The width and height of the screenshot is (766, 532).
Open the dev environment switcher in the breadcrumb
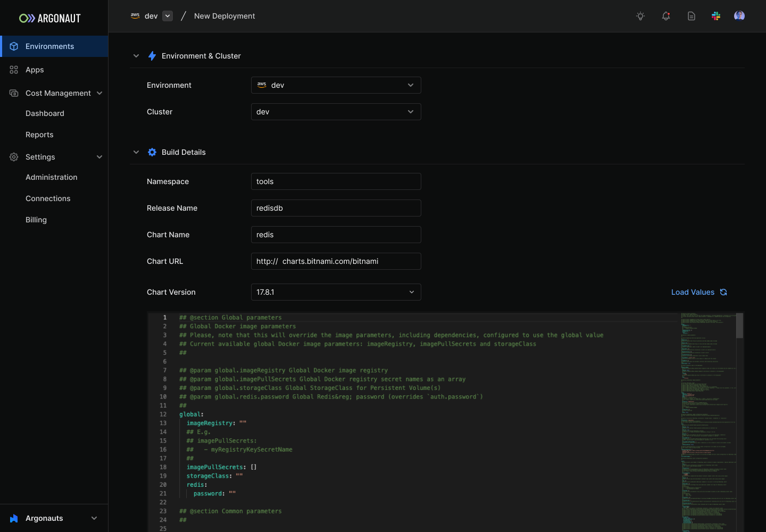click(167, 15)
